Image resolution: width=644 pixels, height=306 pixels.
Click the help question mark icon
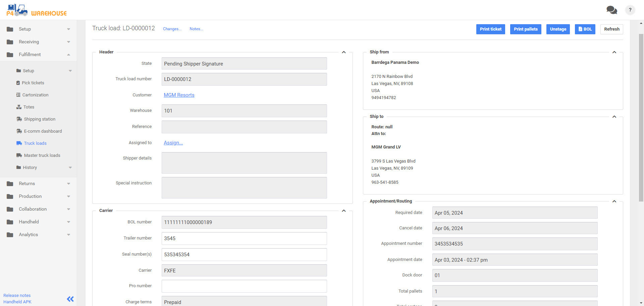click(x=630, y=10)
